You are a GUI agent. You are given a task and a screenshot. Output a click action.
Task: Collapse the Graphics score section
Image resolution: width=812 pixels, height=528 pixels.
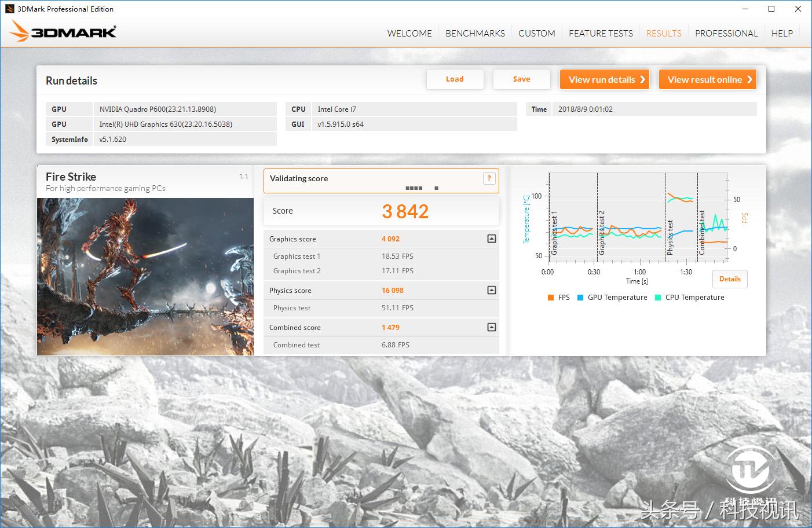(492, 239)
